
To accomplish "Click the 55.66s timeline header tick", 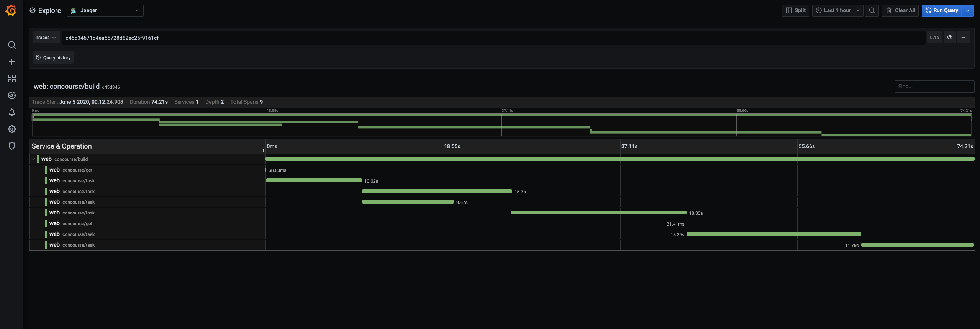I will click(x=807, y=146).
